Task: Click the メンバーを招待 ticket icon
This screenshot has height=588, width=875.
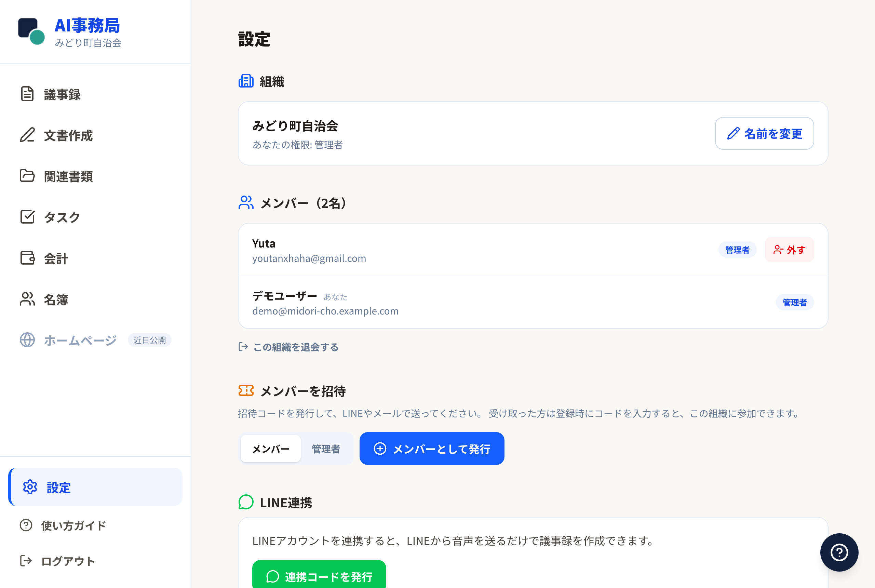Action: tap(246, 391)
